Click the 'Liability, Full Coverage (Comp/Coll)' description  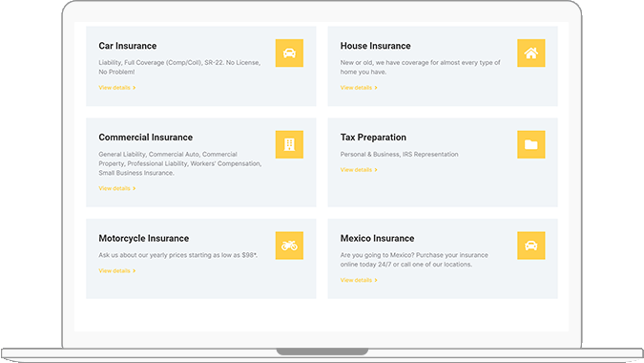[179, 67]
